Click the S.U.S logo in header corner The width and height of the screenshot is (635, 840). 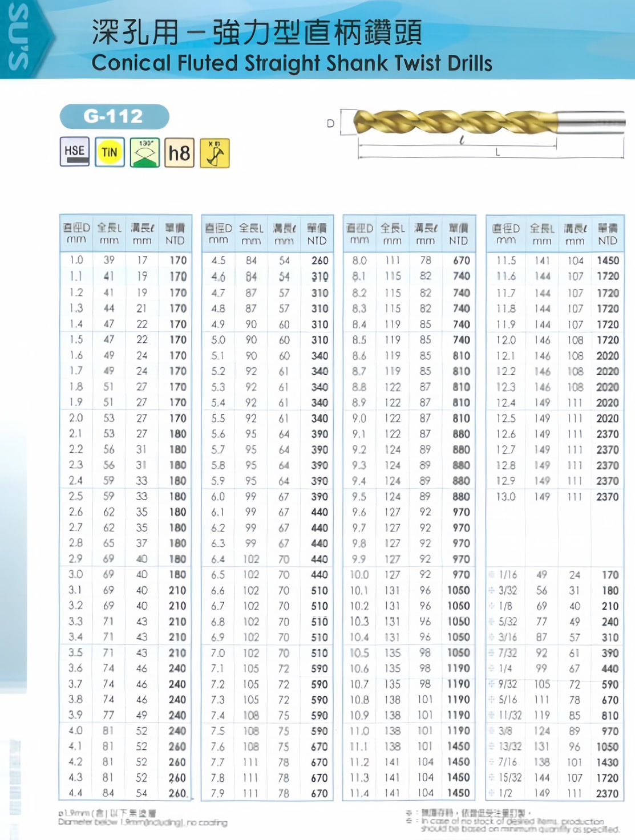click(19, 37)
